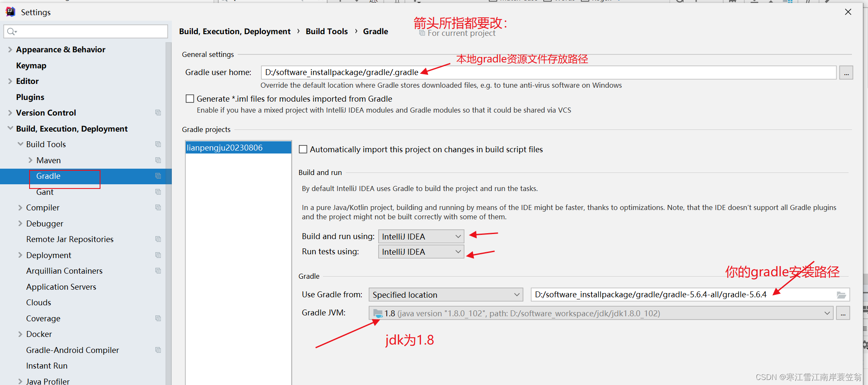Click the project-level icon beside Deployment
This screenshot has height=385, width=868.
[x=158, y=255]
